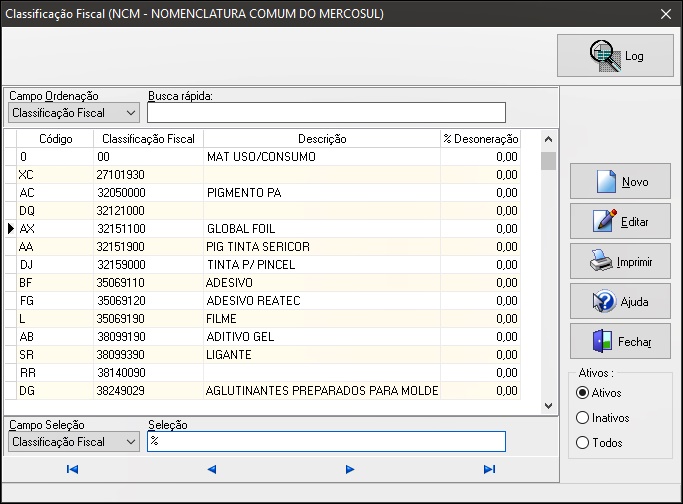Click the % Desoneração column header
Image resolution: width=683 pixels, height=504 pixels.
(480, 139)
